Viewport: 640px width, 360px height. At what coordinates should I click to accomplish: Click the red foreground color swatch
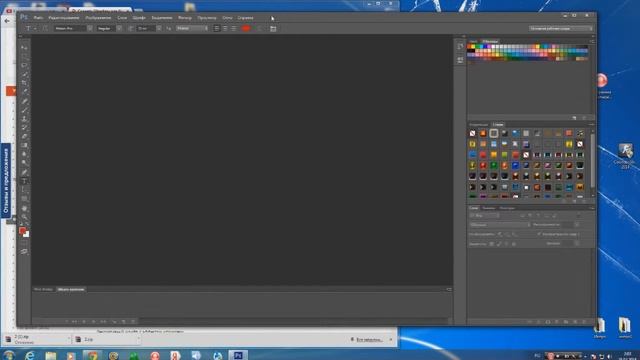pos(22,231)
